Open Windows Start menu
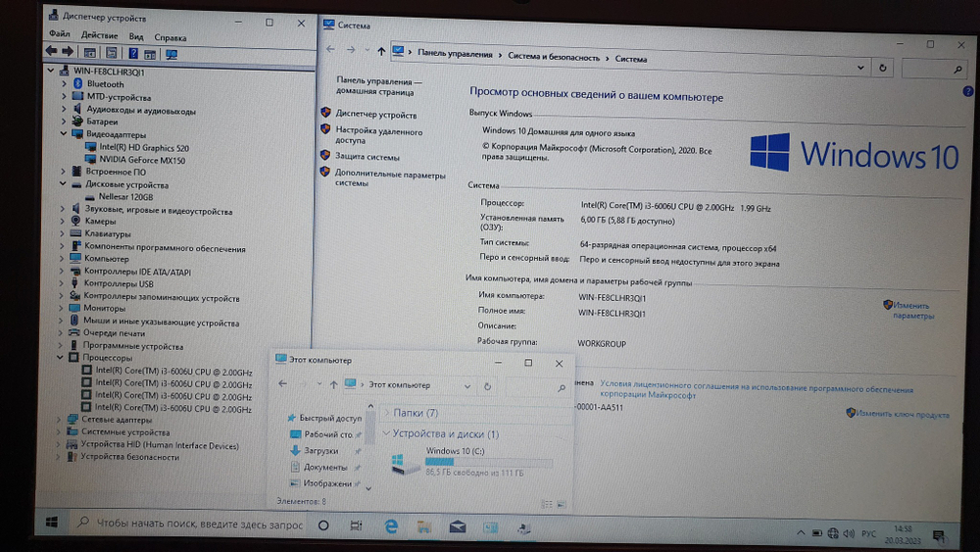The height and width of the screenshot is (552, 980). point(52,522)
